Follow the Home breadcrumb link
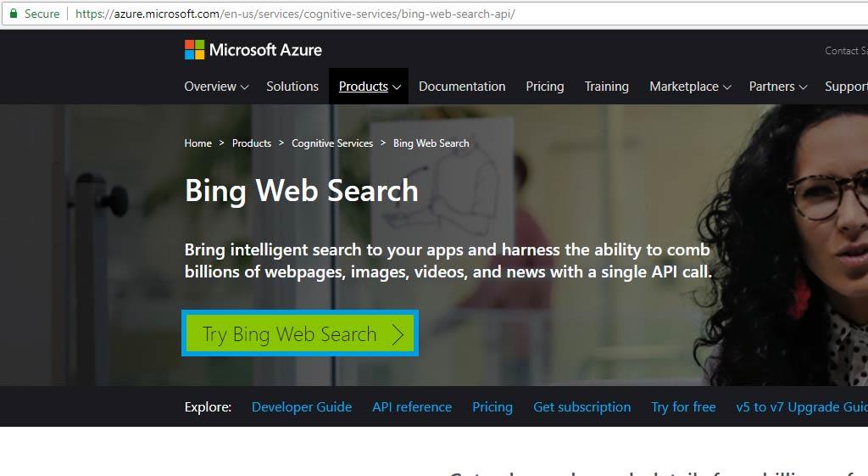Viewport: 868px width, 476px height. click(198, 143)
